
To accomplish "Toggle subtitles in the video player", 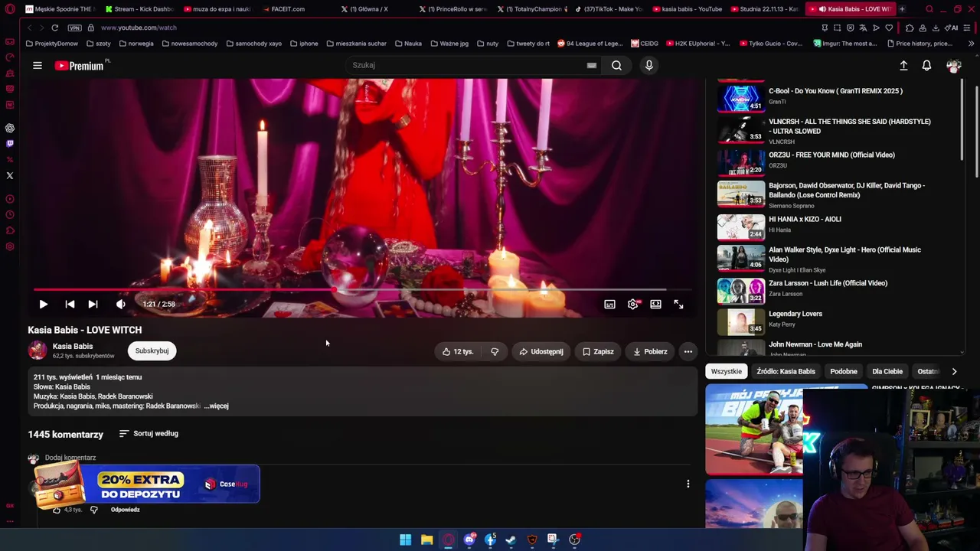I will click(x=609, y=304).
